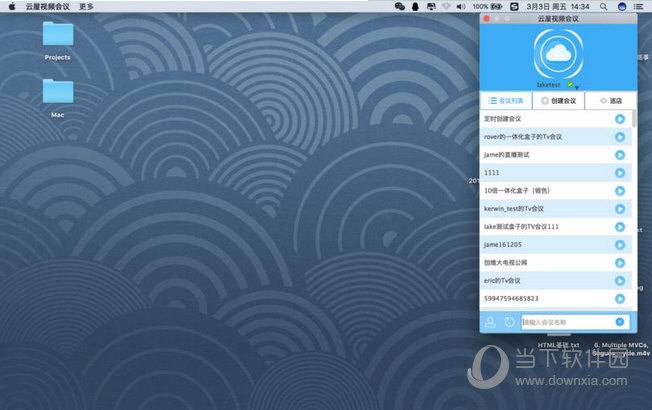Click play icon for lake测试盒子的TV会议111

(620, 227)
